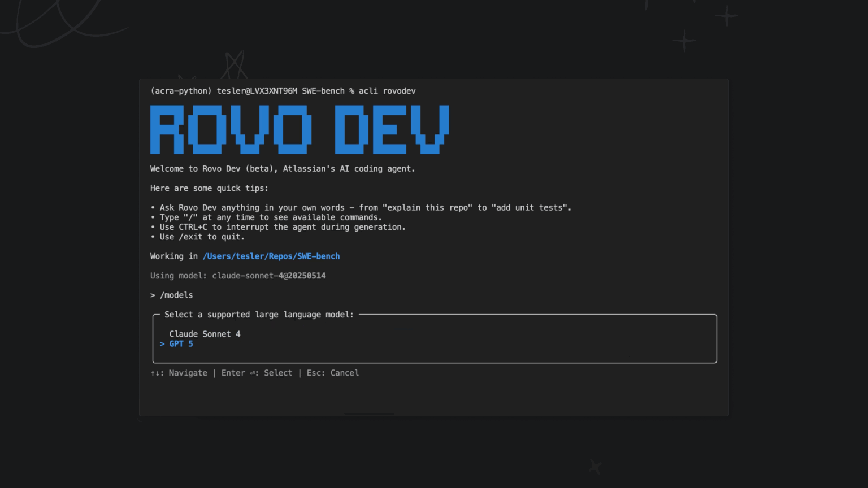Screen dimensions: 868x488
Task: Click the up-down arrow navigation hint
Action: 154,373
